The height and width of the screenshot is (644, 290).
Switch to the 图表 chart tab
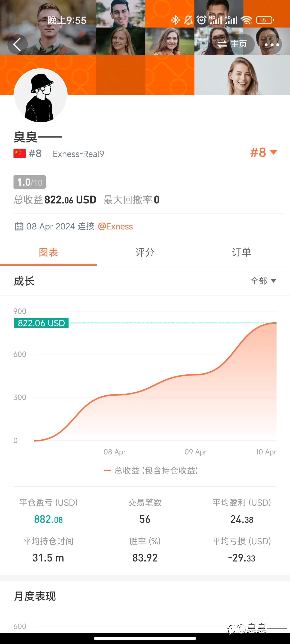pos(48,252)
